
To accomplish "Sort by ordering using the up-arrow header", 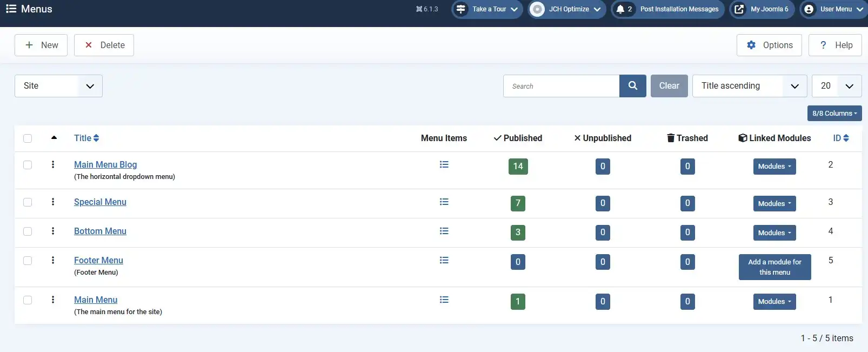I will pos(54,138).
